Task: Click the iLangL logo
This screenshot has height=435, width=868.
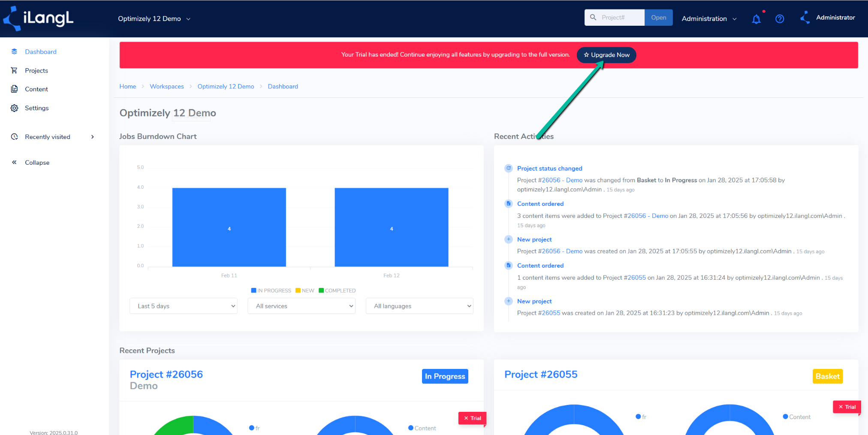Action: pyautogui.click(x=39, y=18)
